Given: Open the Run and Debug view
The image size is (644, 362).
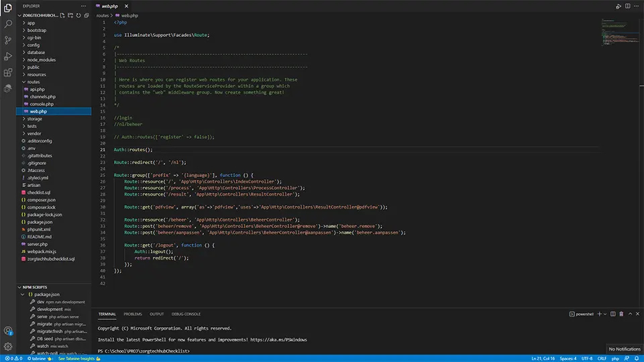Looking at the screenshot, I should pos(8,56).
